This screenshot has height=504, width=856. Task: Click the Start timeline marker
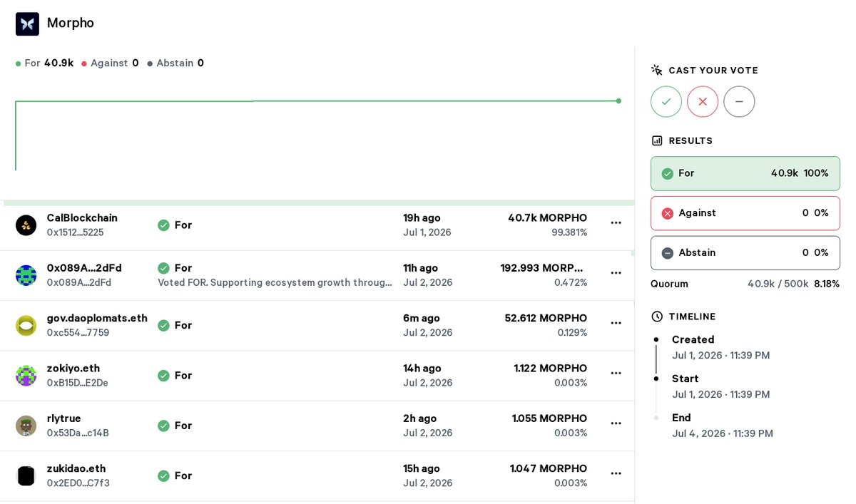656,379
